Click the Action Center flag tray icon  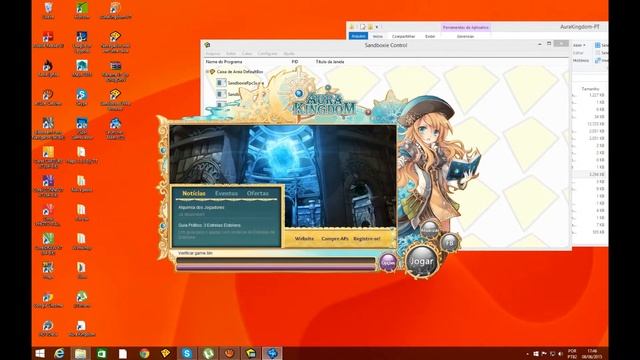point(544,354)
